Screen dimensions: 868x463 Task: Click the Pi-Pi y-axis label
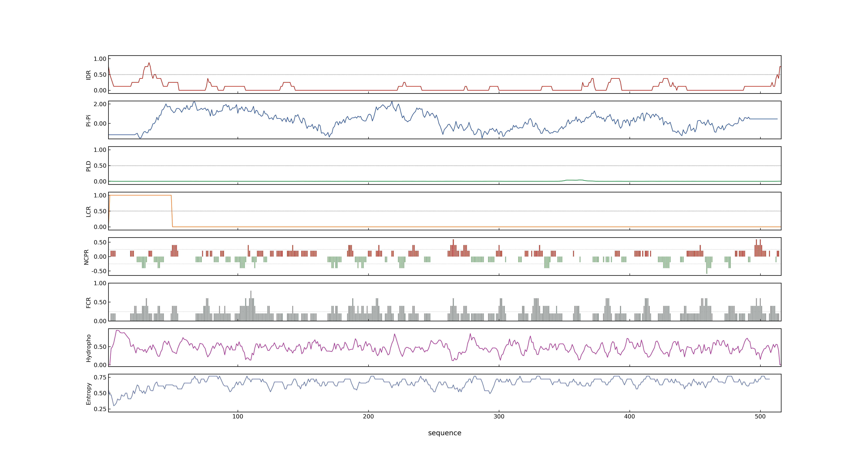tap(88, 120)
